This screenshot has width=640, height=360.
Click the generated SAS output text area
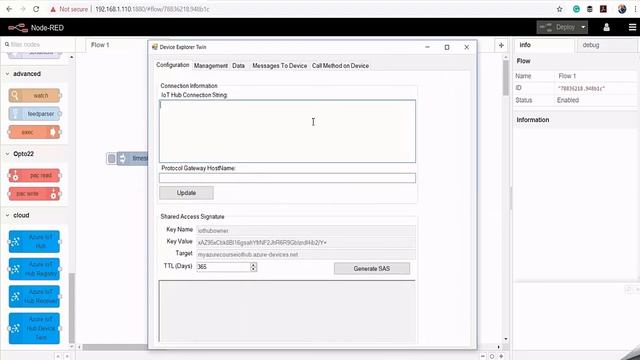(x=287, y=311)
